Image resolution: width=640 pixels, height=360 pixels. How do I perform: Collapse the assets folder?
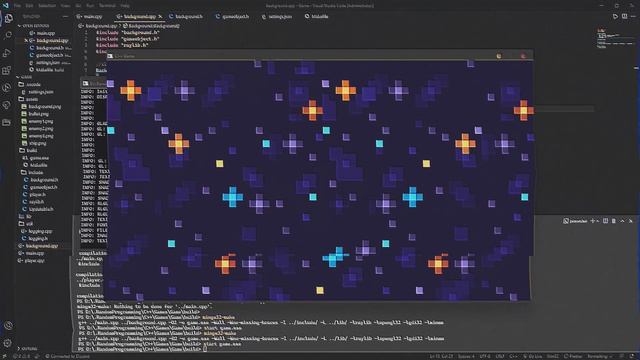(x=29, y=99)
